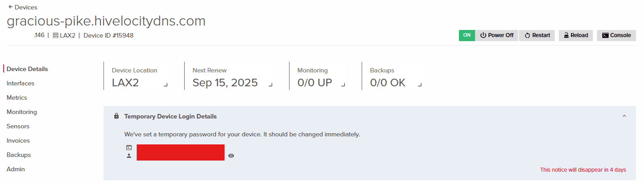The height and width of the screenshot is (186, 644).
Task: Open the Metrics section
Action: point(17,98)
